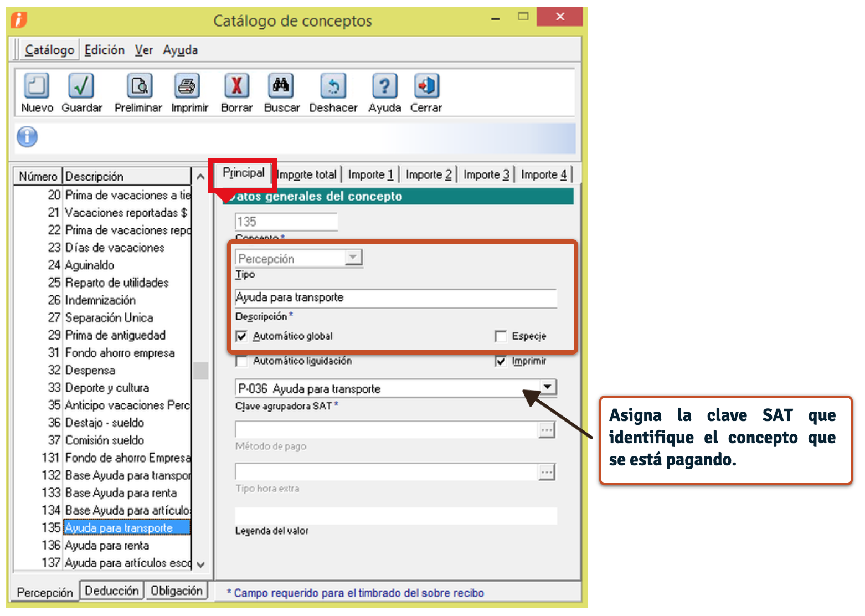
Task: Click the concept list scroll up arrow
Action: click(200, 177)
